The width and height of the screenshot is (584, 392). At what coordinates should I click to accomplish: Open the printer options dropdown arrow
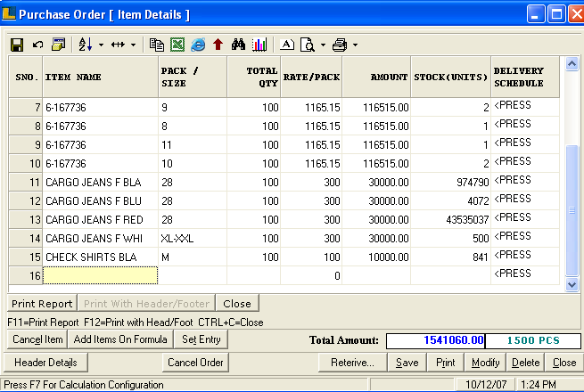[x=356, y=45]
